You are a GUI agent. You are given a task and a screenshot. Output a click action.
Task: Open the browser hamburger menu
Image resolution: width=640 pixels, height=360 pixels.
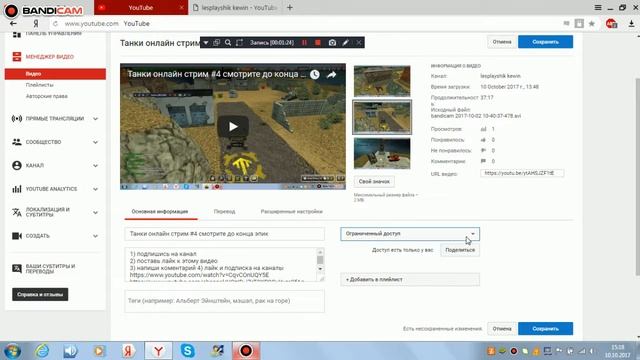pos(598,7)
